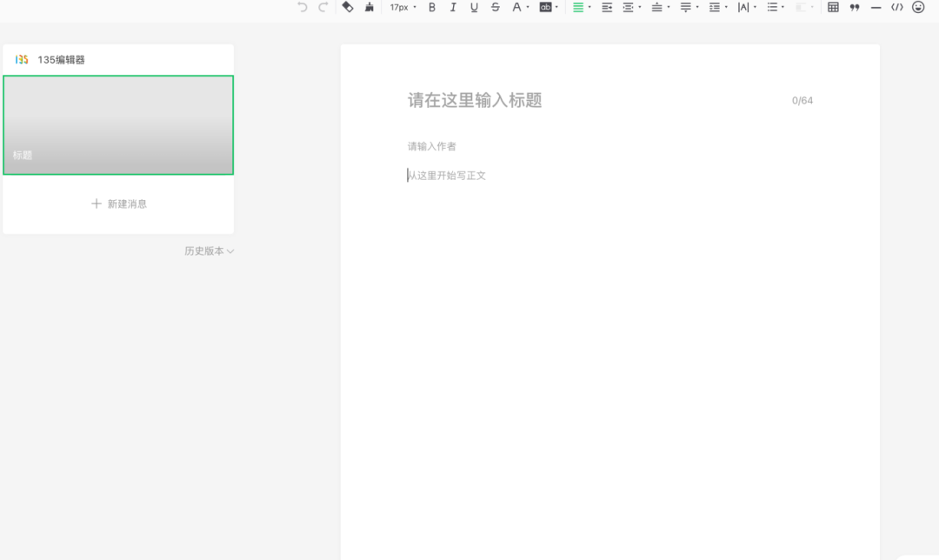Select the eraser clear-formatting tool
The width and height of the screenshot is (939, 560).
click(x=348, y=7)
